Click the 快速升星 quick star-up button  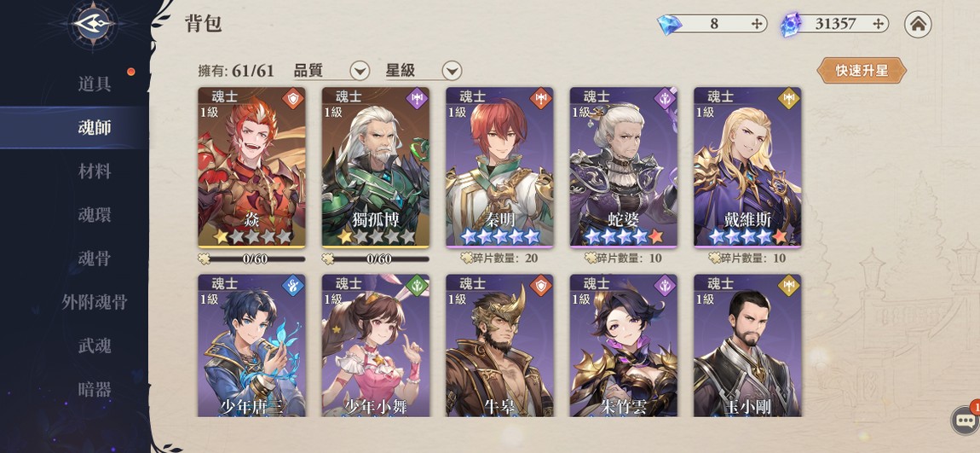point(862,70)
